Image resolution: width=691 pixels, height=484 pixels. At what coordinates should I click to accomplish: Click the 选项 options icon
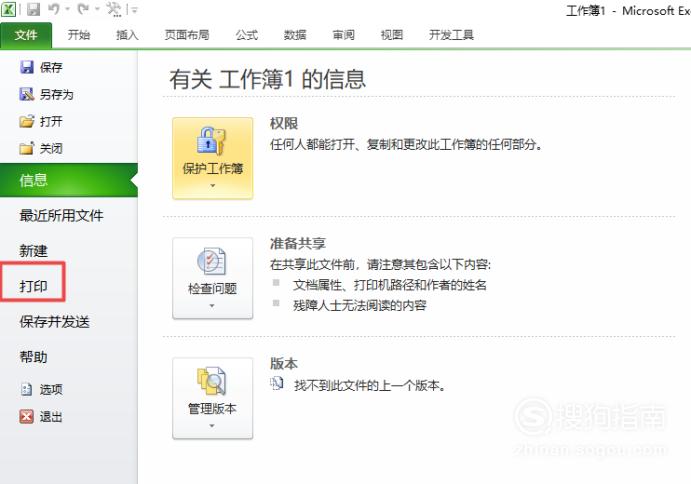[26, 389]
